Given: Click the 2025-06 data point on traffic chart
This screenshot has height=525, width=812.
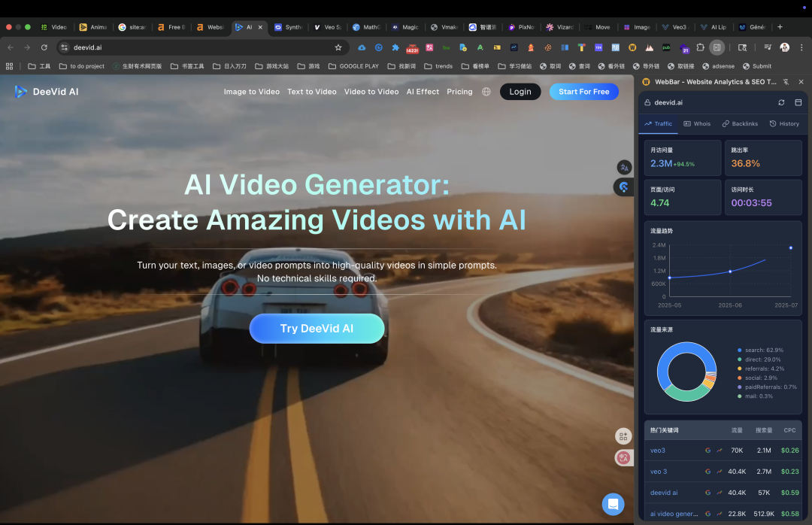Looking at the screenshot, I should [x=730, y=271].
